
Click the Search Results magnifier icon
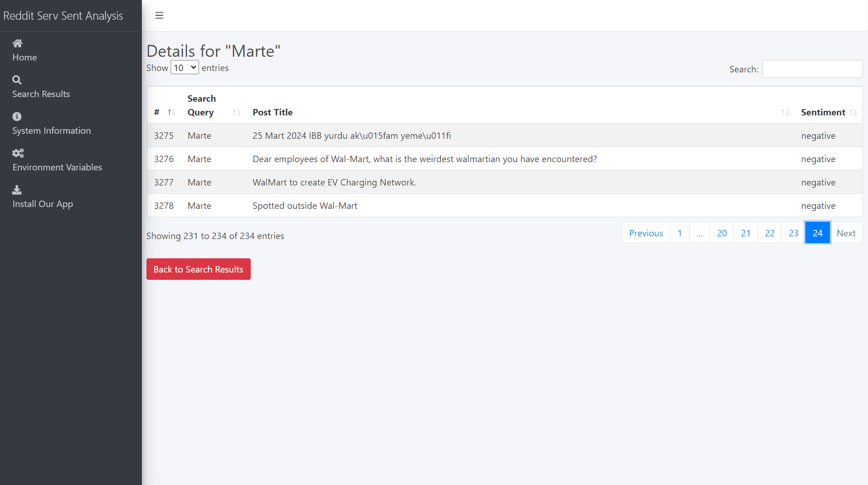tap(17, 80)
